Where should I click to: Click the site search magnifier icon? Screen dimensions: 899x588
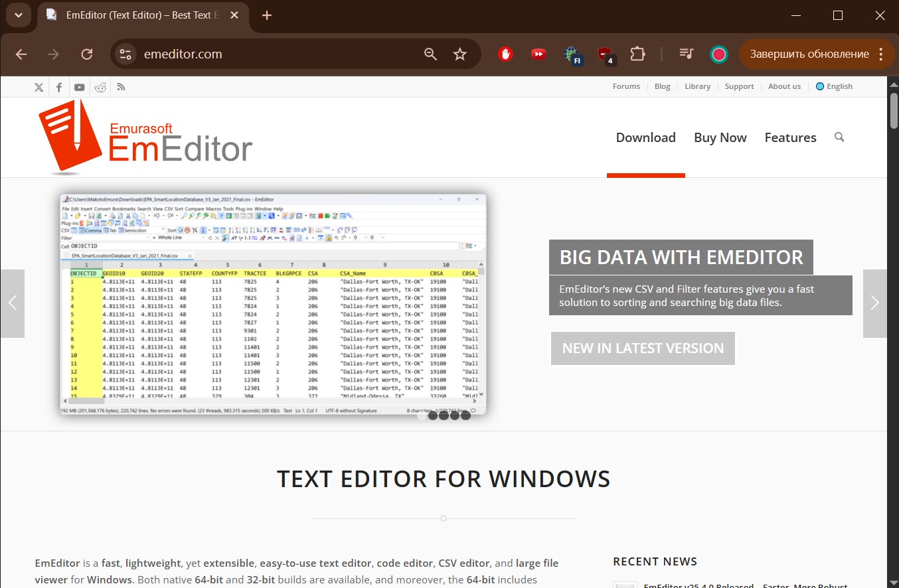coord(839,137)
